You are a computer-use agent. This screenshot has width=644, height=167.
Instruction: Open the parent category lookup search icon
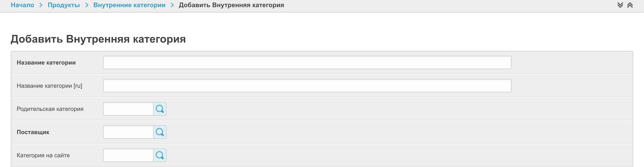coord(160,109)
